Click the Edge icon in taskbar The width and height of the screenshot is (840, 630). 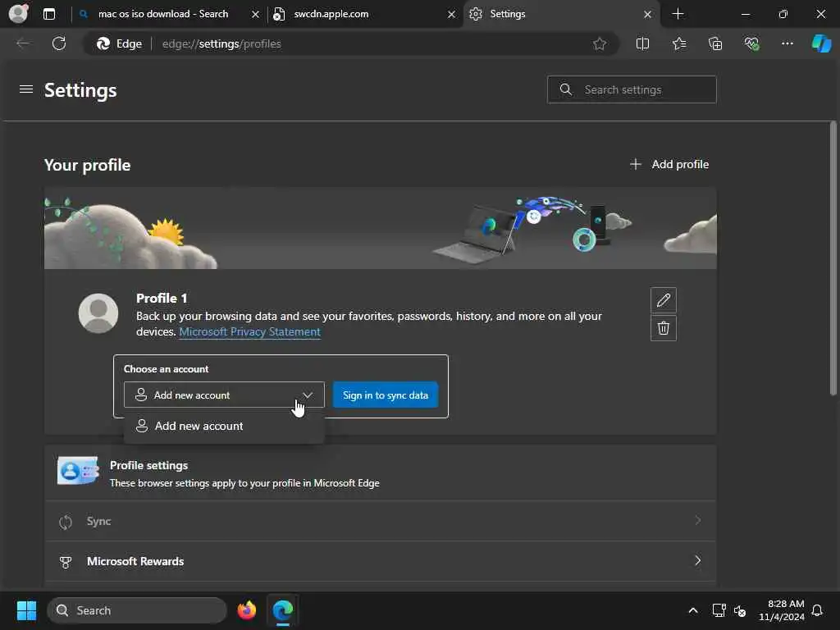coord(282,610)
